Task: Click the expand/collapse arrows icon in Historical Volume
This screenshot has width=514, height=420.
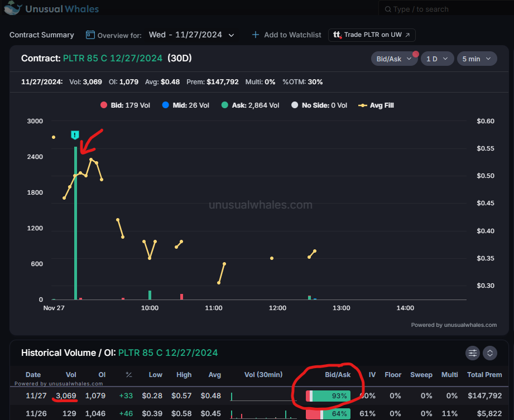Action: click(x=490, y=353)
